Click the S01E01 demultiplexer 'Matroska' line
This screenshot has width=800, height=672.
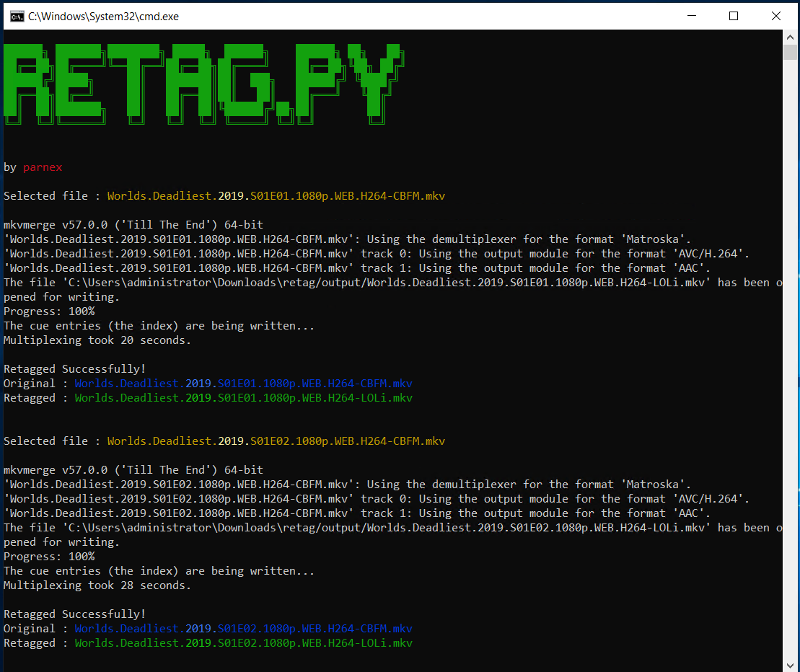[348, 239]
